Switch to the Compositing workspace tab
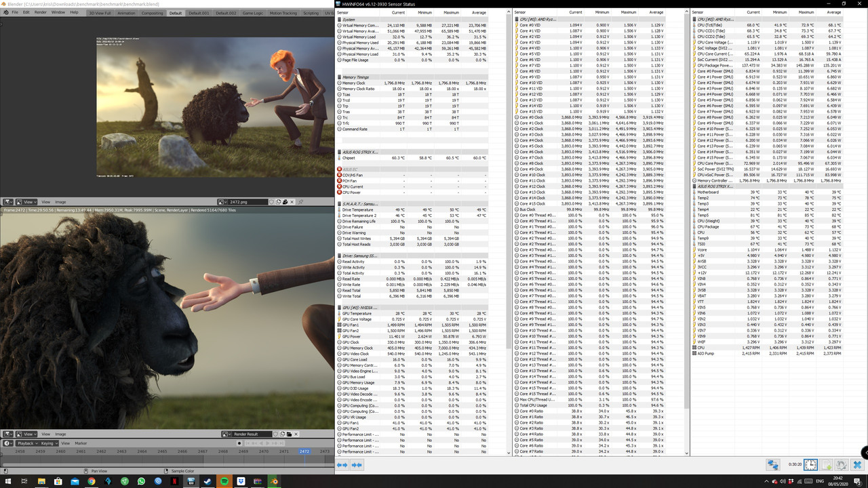 coord(152,13)
